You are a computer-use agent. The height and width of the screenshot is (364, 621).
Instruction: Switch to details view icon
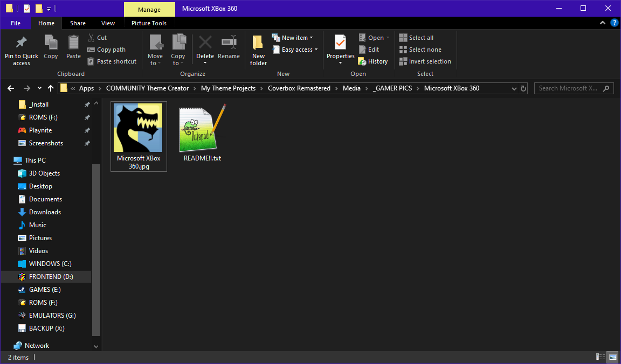click(601, 358)
